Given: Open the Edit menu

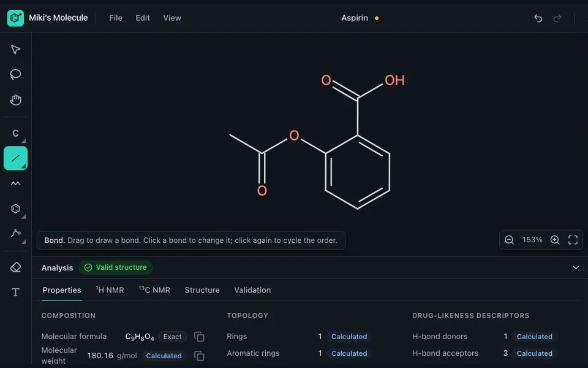Looking at the screenshot, I should tap(143, 18).
